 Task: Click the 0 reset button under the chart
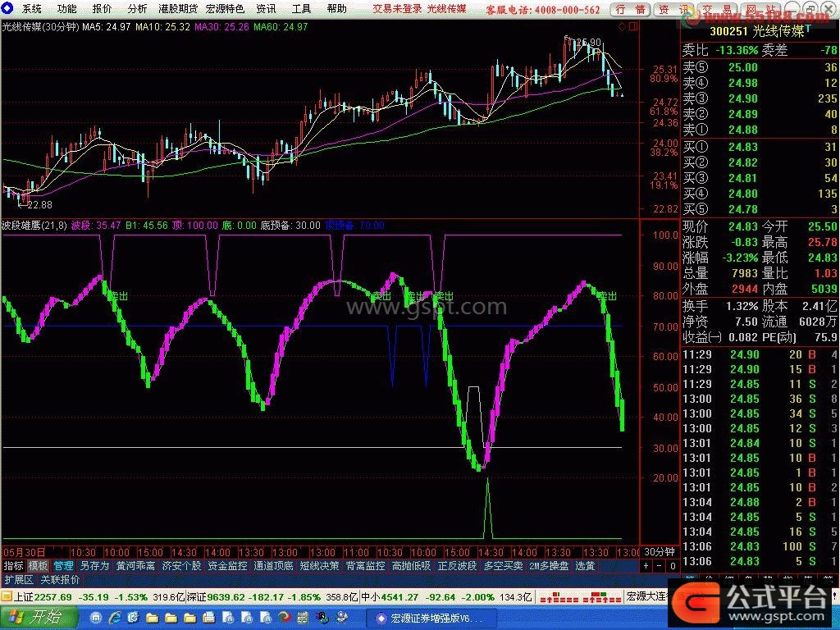(x=673, y=566)
